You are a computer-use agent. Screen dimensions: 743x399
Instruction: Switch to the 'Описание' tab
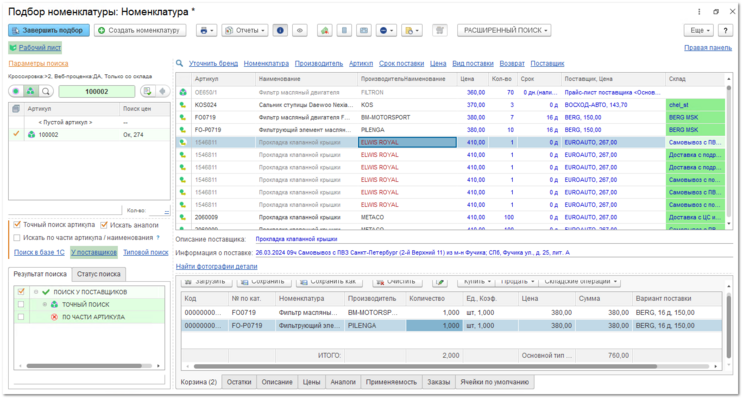tap(277, 382)
